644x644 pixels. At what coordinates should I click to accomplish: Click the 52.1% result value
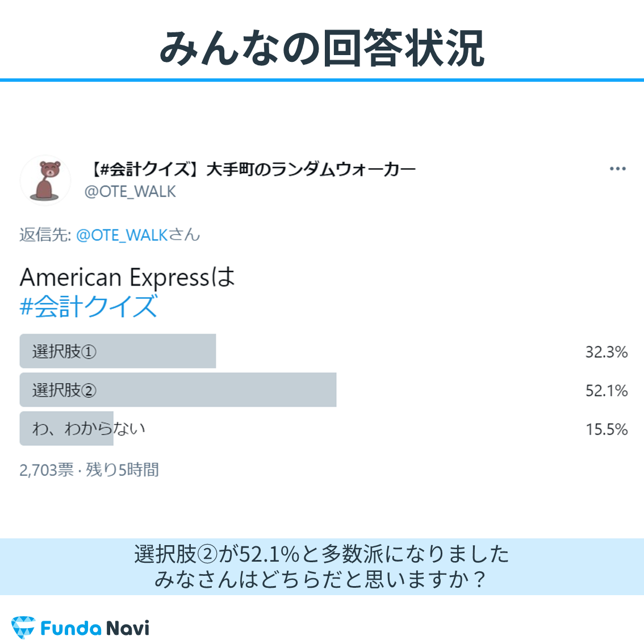(x=606, y=391)
